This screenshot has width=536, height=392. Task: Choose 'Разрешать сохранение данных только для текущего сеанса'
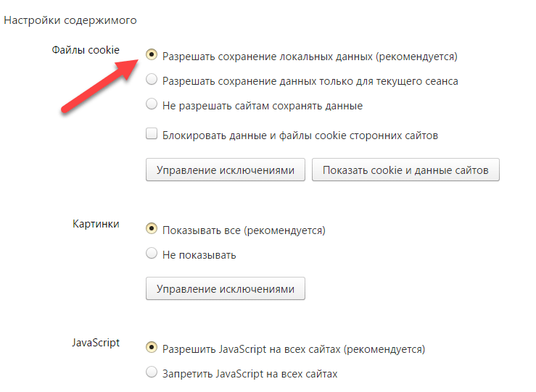(x=152, y=80)
